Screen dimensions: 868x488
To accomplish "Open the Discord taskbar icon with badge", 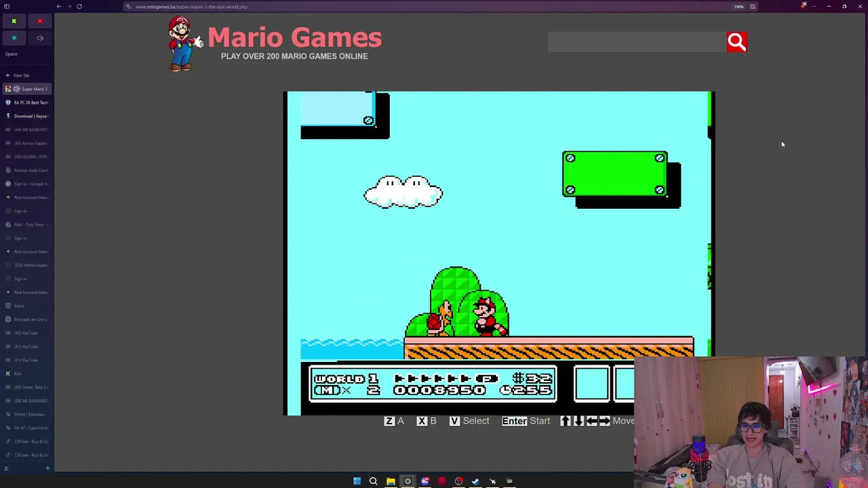I will pos(425,481).
